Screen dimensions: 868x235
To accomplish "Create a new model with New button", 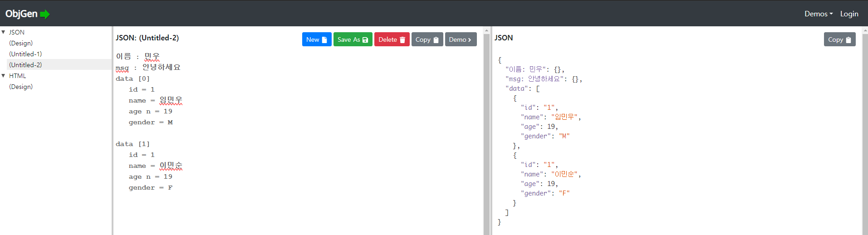I will 317,39.
